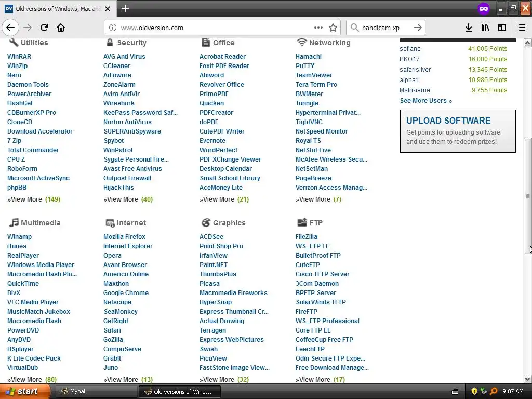Click the page scroll up arrow
532x399 pixels.
[x=527, y=43]
